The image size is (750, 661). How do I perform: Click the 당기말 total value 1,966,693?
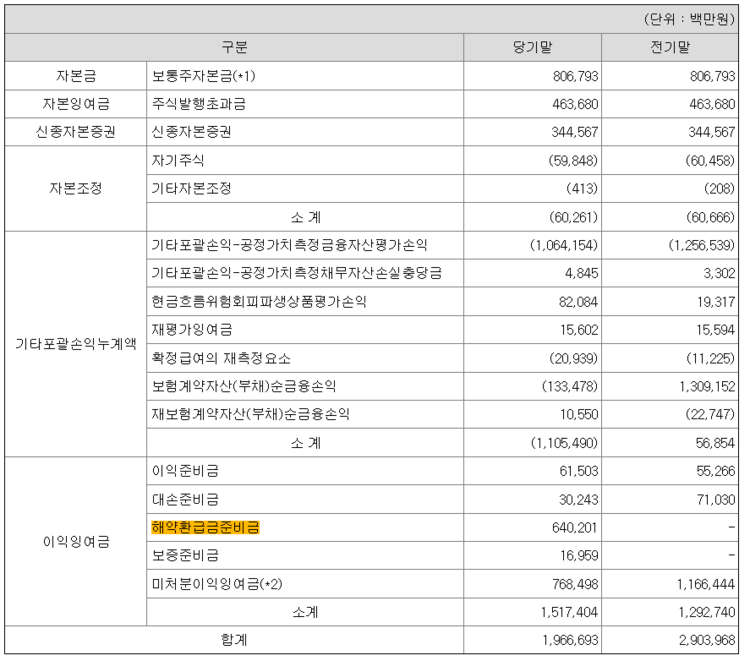[570, 640]
